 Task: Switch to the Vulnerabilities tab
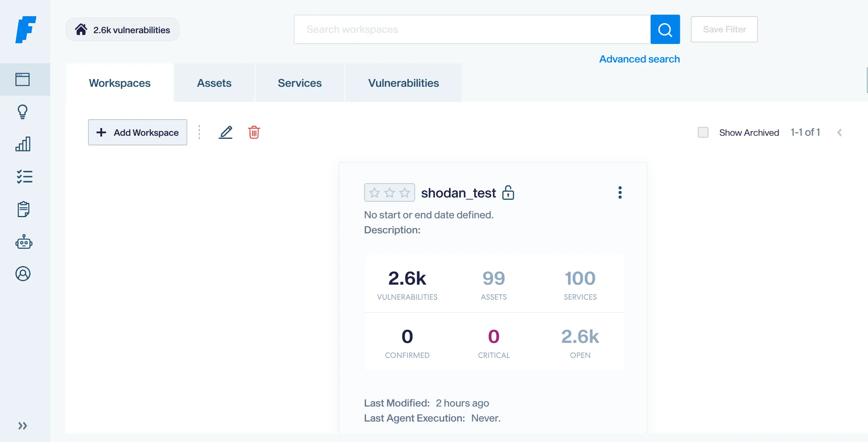tap(403, 83)
